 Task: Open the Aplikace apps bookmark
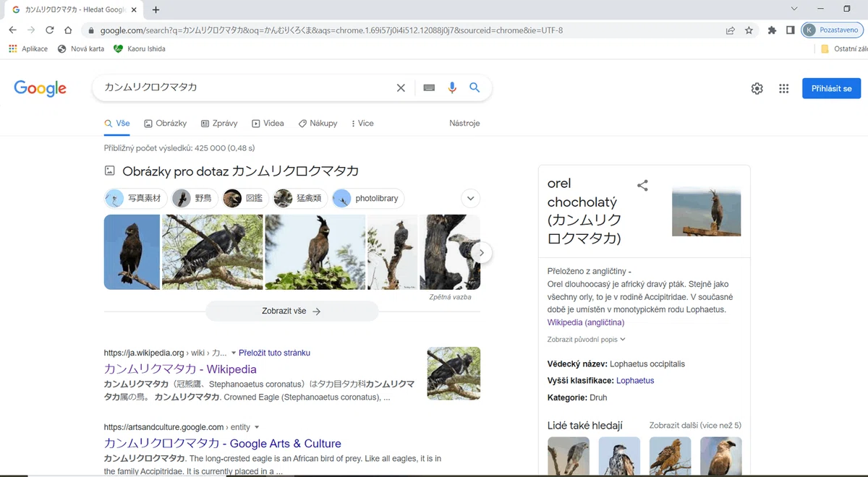[28, 48]
